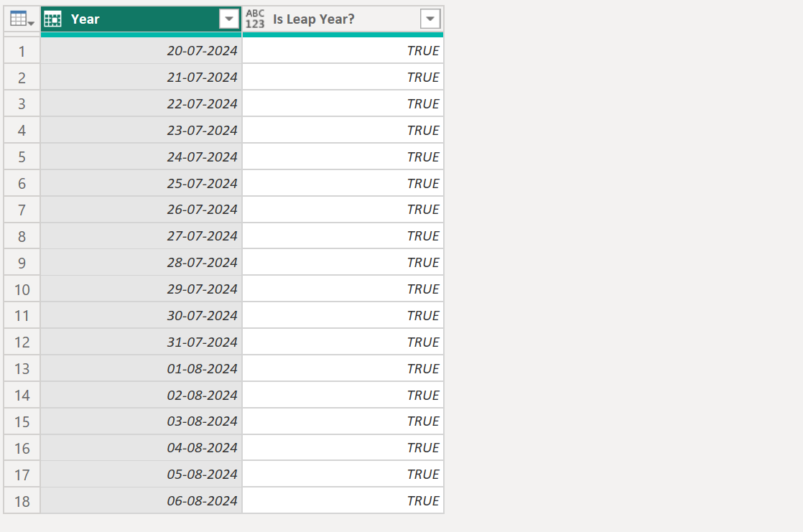Open the Is Leap Year? filter dropdown
This screenshot has height=532, width=803.
(430, 19)
